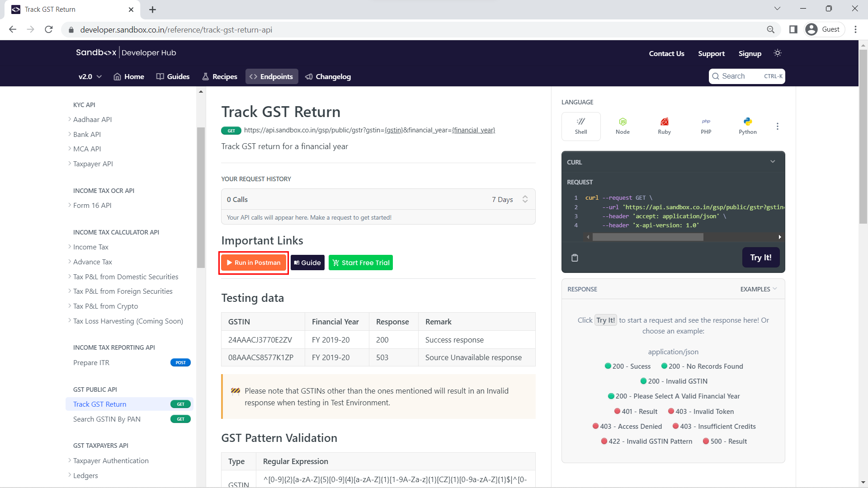Go to the Home nav tab

click(129, 76)
